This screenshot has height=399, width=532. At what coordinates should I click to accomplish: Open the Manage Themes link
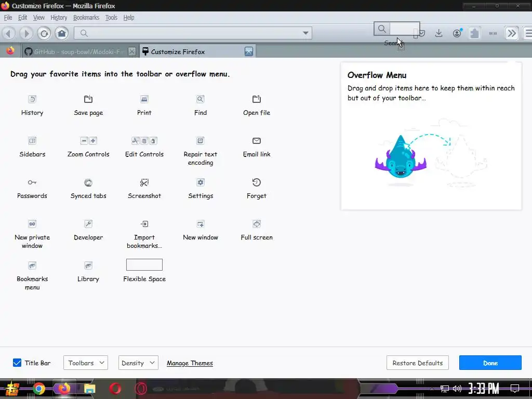coord(190,363)
